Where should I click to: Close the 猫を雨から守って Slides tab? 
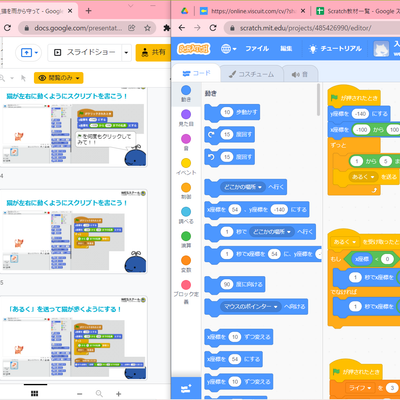pyautogui.click(x=70, y=11)
